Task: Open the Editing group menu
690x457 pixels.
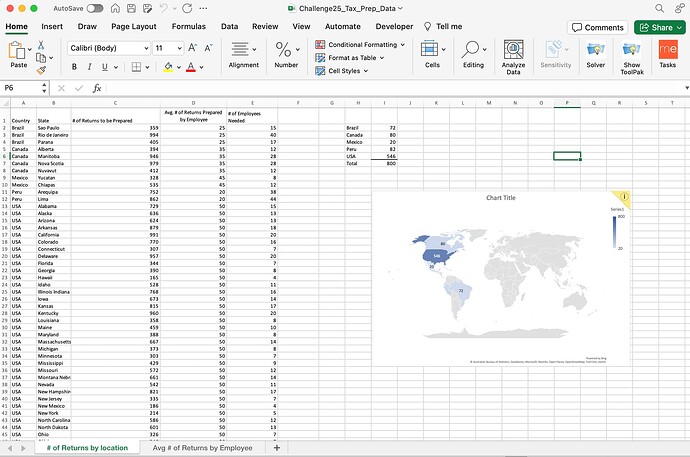Action: coord(473,55)
